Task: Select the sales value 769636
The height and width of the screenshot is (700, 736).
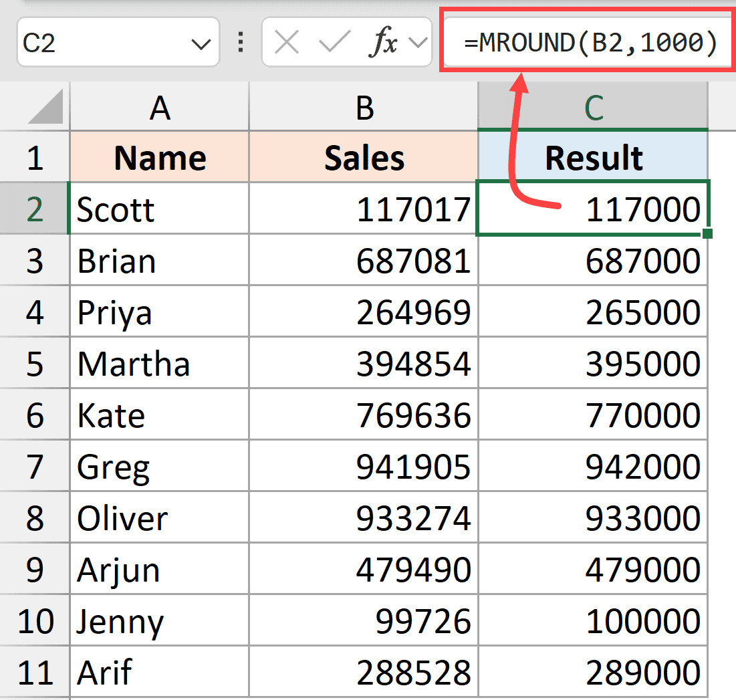Action: click(364, 416)
